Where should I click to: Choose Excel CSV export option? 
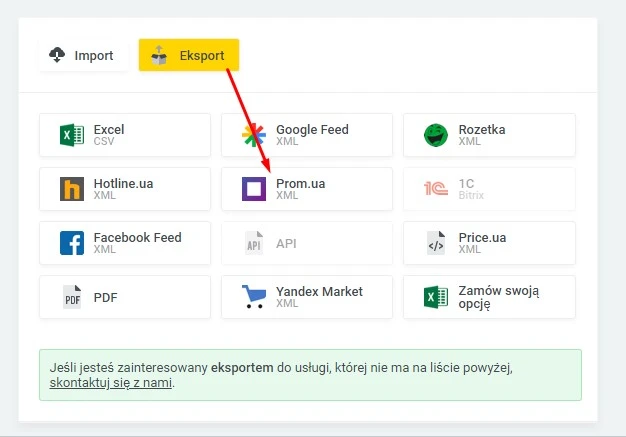(x=125, y=135)
